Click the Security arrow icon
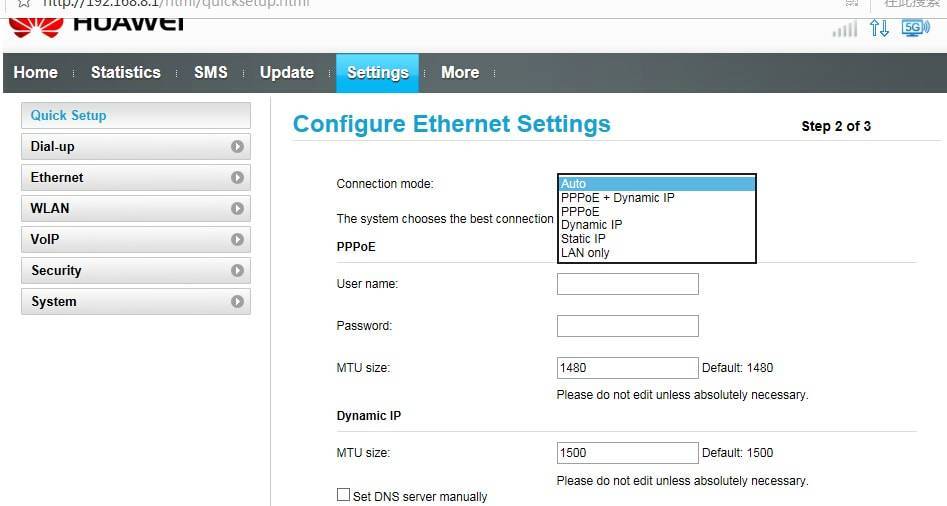947x506 pixels. click(237, 271)
